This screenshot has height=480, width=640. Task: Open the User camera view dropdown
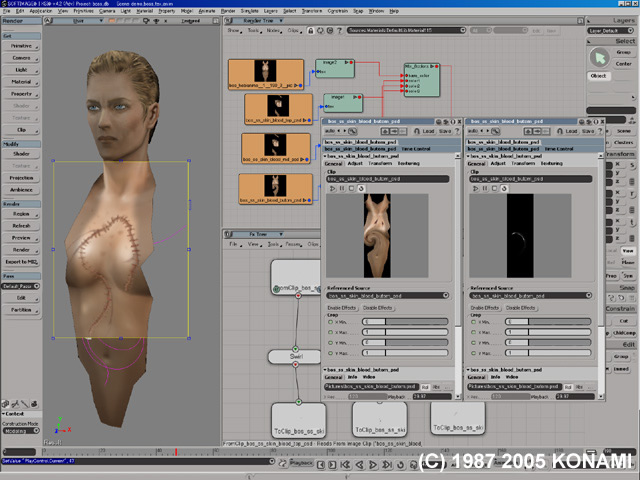click(78, 21)
